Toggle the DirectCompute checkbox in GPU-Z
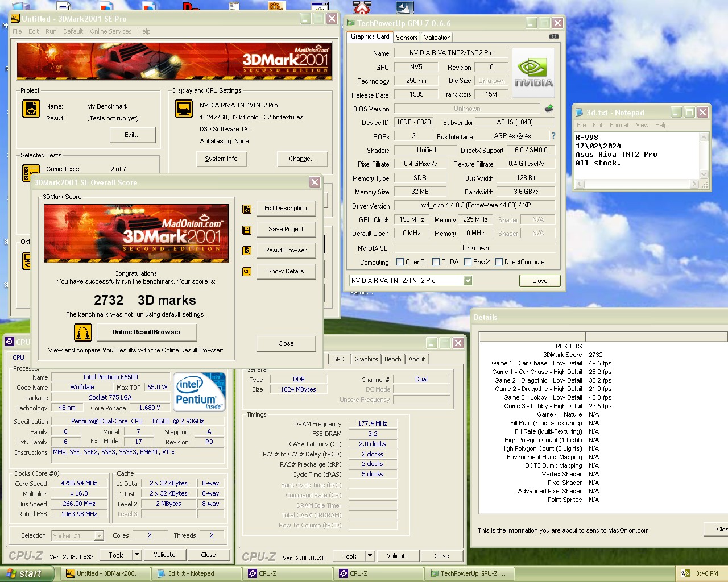 click(499, 262)
